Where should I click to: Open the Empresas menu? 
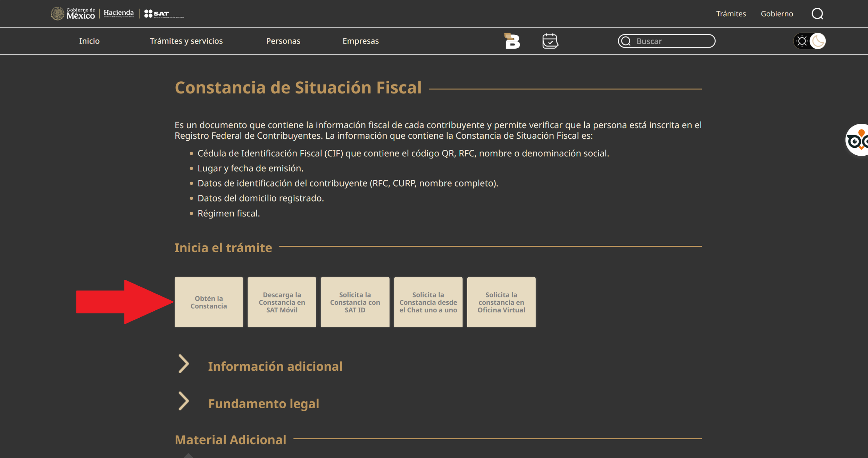coord(360,41)
